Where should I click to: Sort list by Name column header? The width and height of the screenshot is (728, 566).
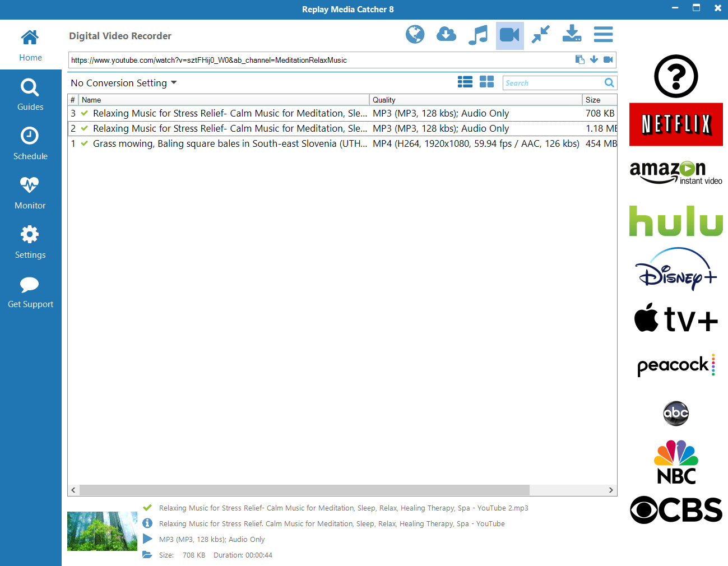click(x=224, y=100)
